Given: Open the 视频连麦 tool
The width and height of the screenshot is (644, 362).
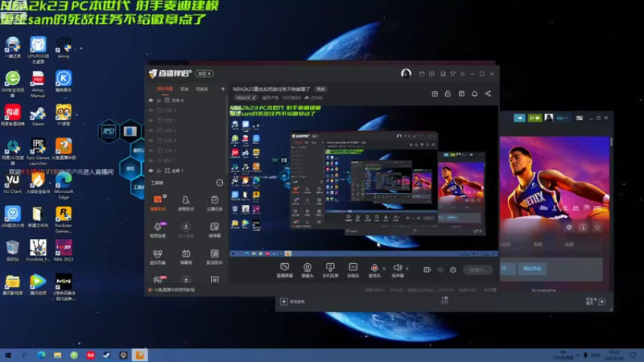Looking at the screenshot, I should point(158,230).
